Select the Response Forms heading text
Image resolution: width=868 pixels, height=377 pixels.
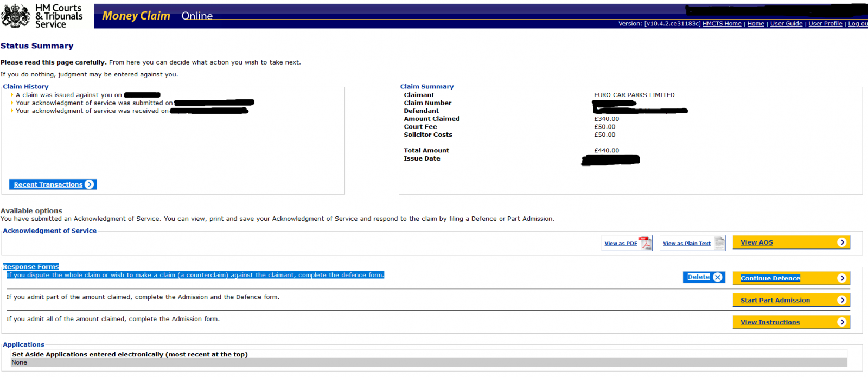point(31,266)
